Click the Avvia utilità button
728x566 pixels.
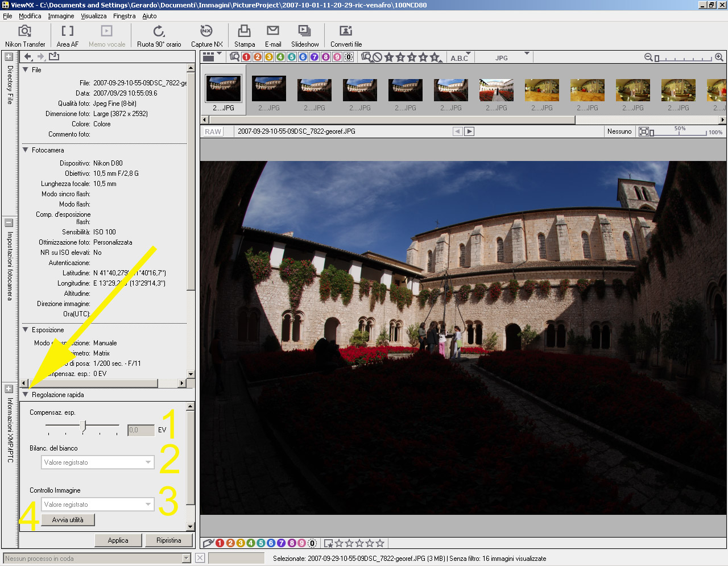click(x=68, y=520)
